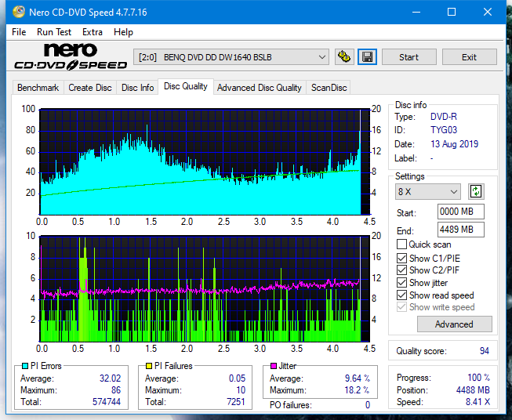Click the magenta Jitter color swatch
This screenshot has width=512, height=420.
tap(274, 366)
